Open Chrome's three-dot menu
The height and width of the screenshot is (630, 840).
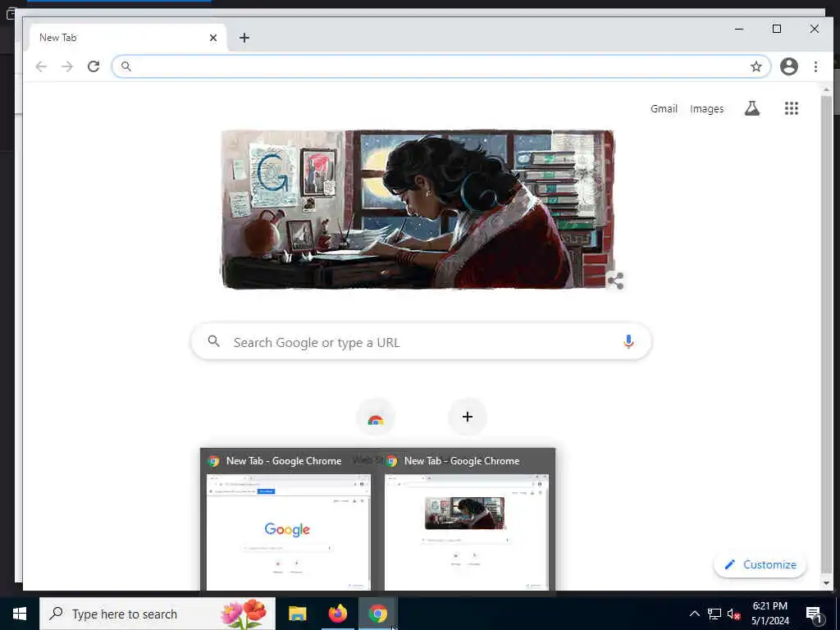click(x=815, y=66)
